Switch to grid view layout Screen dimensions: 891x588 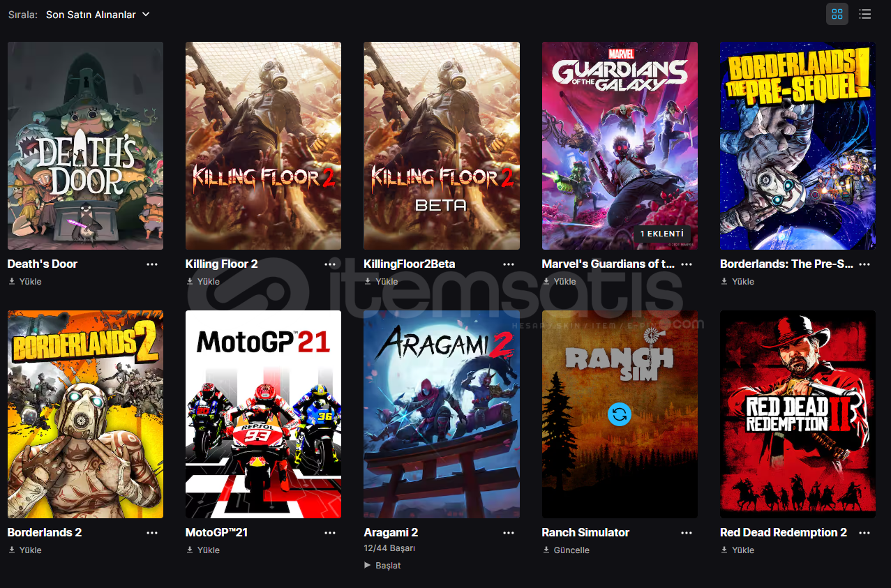[837, 14]
